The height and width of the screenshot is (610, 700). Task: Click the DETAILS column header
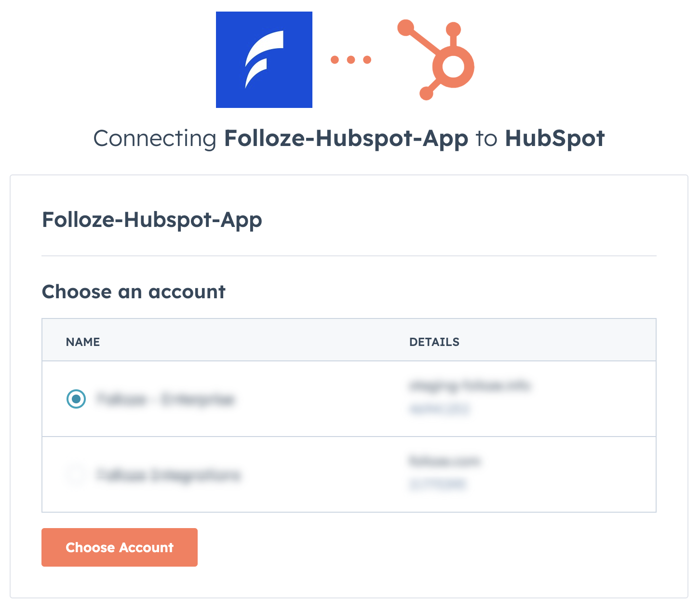pyautogui.click(x=434, y=342)
